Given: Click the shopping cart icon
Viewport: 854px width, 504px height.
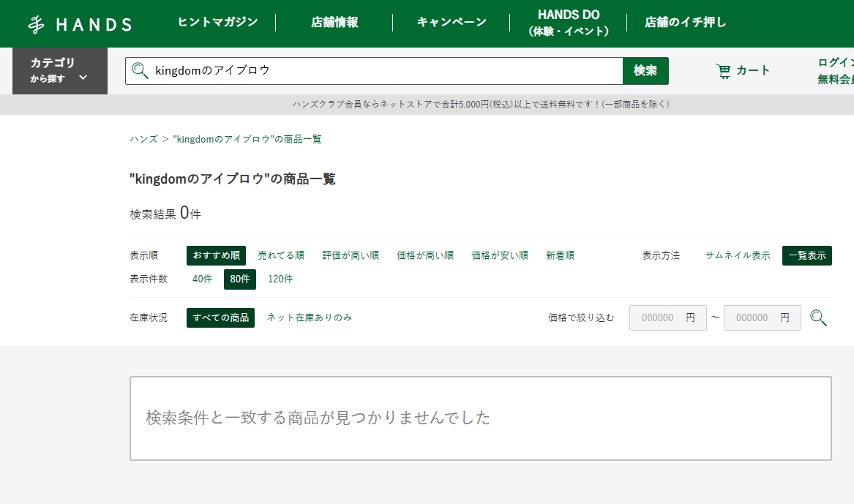Looking at the screenshot, I should point(723,71).
